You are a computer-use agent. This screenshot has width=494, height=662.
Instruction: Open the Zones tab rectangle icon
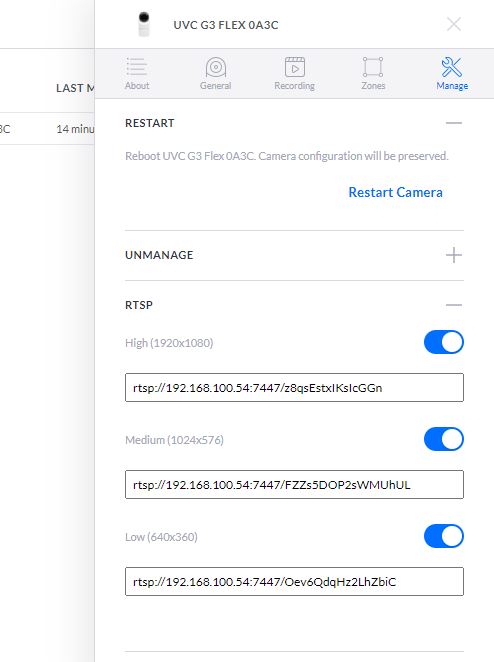(x=373, y=67)
